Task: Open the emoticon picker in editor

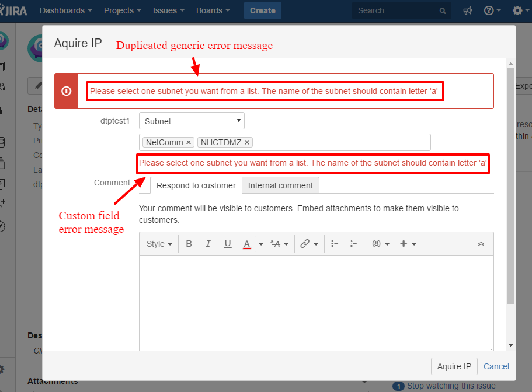Action: pyautogui.click(x=377, y=244)
